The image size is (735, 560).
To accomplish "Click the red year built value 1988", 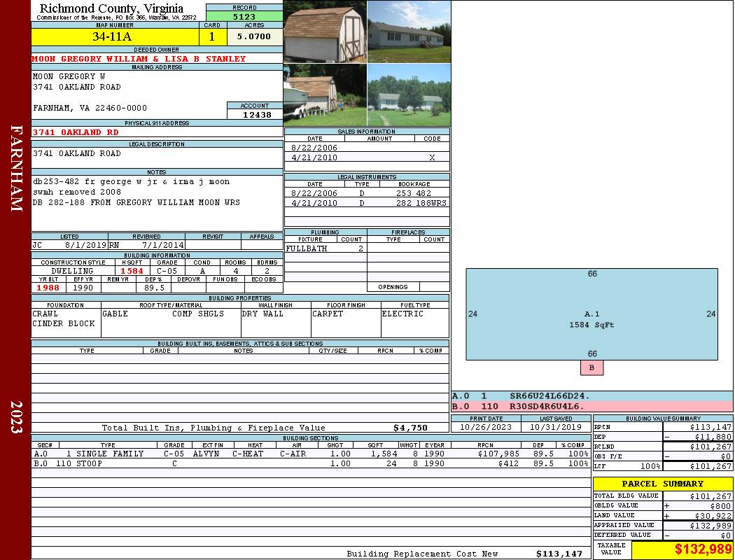I will [x=48, y=288].
